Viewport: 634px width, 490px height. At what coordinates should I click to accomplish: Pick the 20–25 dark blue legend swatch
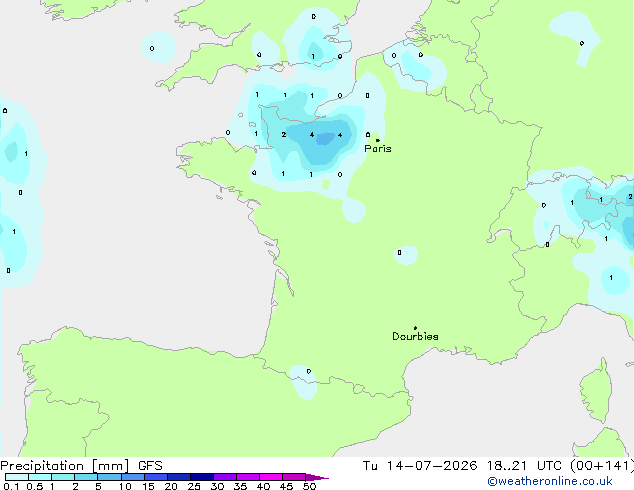pos(179,477)
